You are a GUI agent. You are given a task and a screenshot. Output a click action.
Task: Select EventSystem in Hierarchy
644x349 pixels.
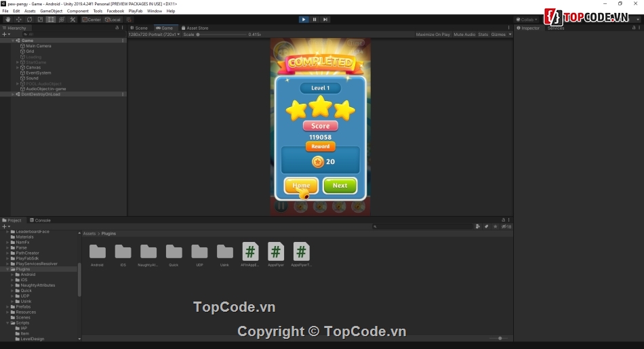pyautogui.click(x=39, y=73)
